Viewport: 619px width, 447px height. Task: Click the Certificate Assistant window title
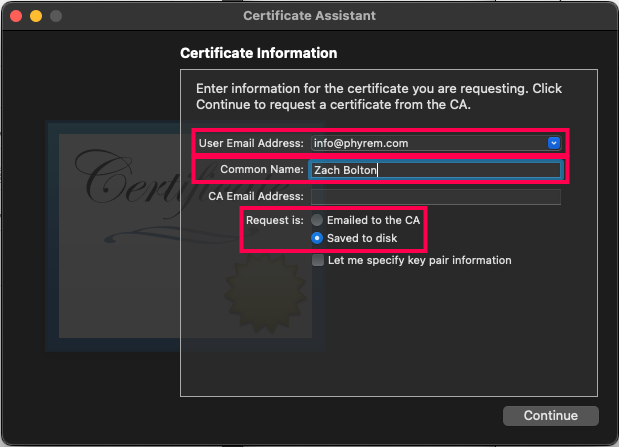coord(309,17)
